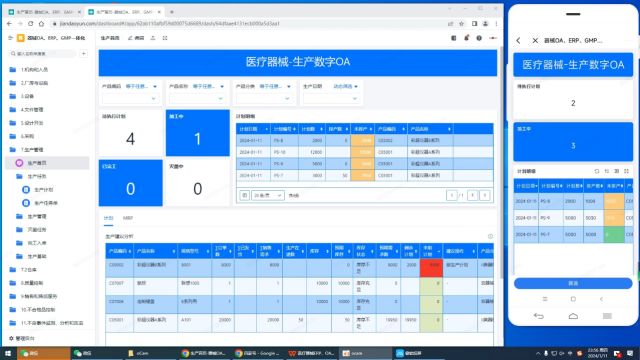The width and height of the screenshot is (640, 360).
Task: Open the rows-per-page dropdown under 计划明细
Action: coord(268,196)
